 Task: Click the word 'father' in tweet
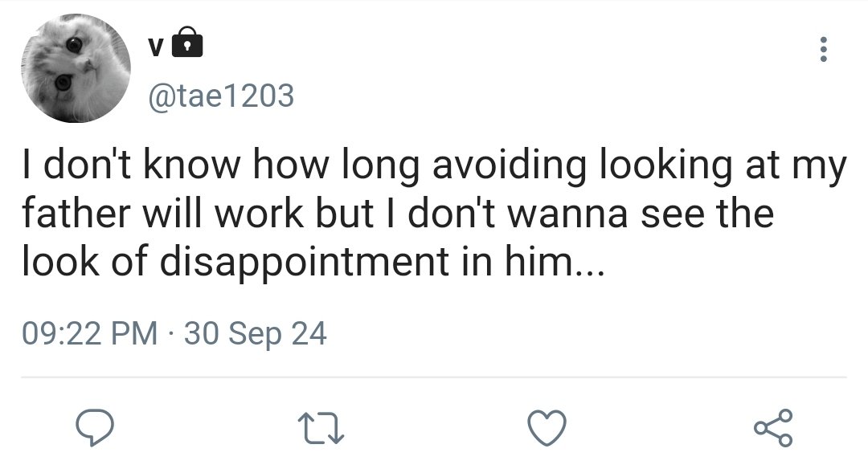coord(76,213)
